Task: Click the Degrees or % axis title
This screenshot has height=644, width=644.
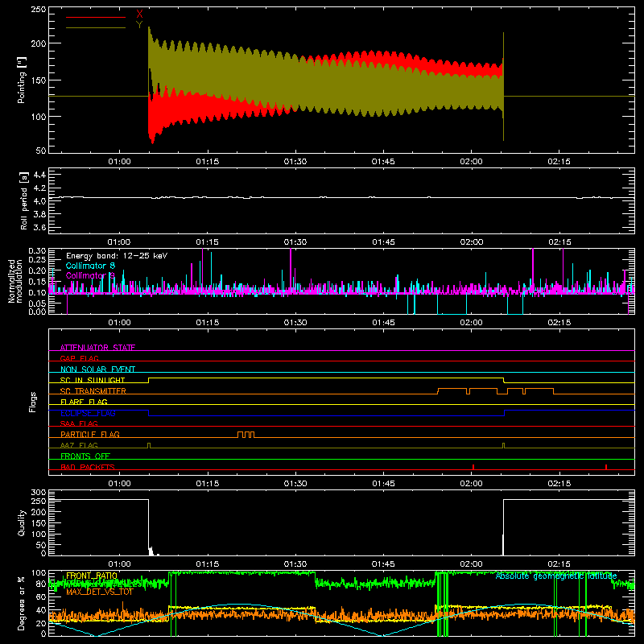Action: coord(22,603)
